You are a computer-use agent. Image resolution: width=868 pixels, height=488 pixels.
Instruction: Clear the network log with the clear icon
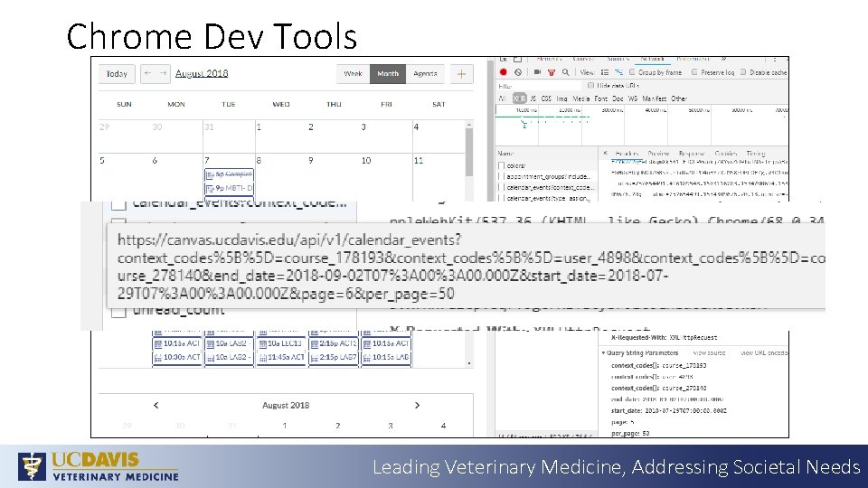coord(518,72)
